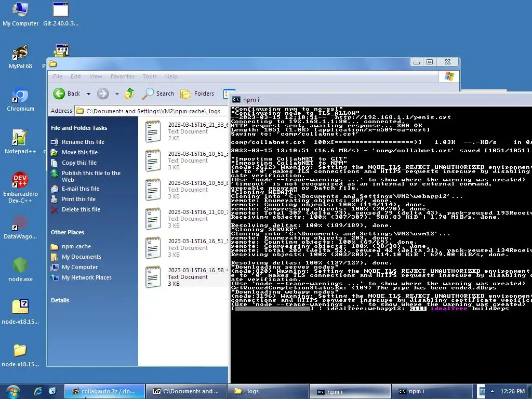Click the language indicator in system tray
This screenshot has height=399, width=532.
(482, 392)
